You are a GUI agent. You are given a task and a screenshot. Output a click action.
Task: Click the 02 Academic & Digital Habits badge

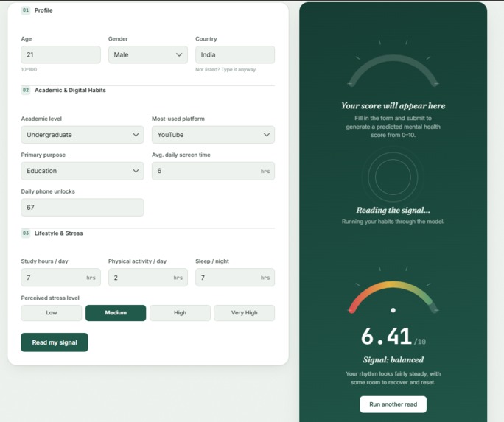click(26, 91)
